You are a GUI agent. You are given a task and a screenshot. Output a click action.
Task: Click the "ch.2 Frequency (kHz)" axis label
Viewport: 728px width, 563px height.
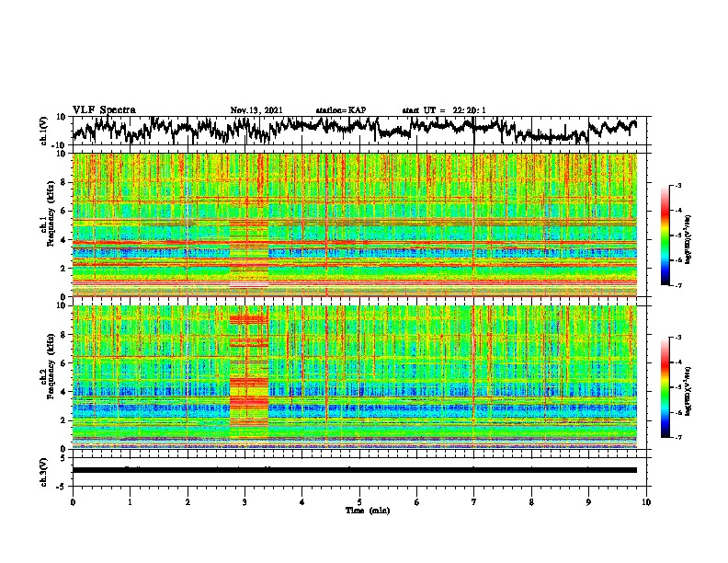click(x=47, y=366)
